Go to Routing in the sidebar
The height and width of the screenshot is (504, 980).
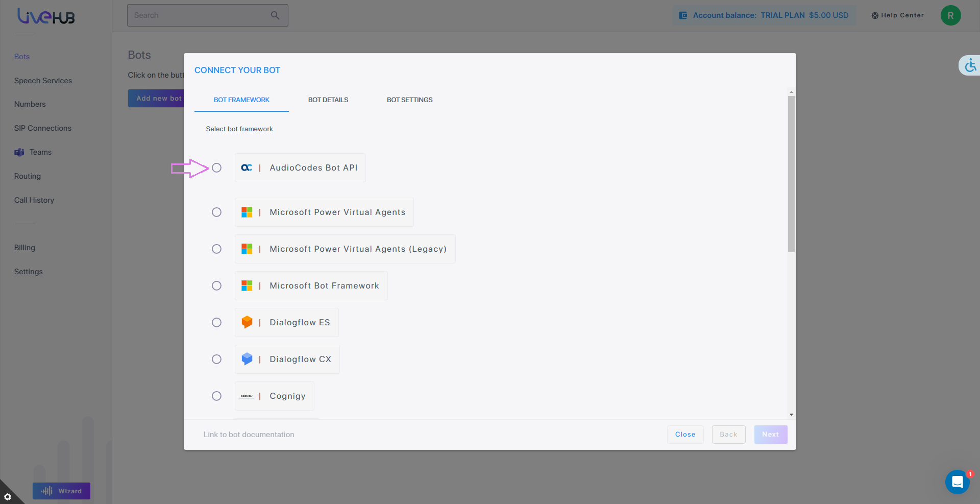coord(28,176)
